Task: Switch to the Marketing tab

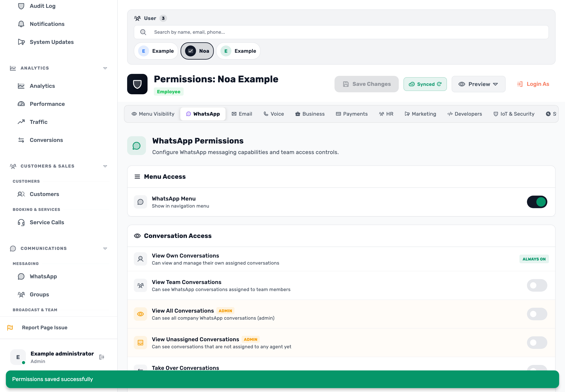Action: 420,114
